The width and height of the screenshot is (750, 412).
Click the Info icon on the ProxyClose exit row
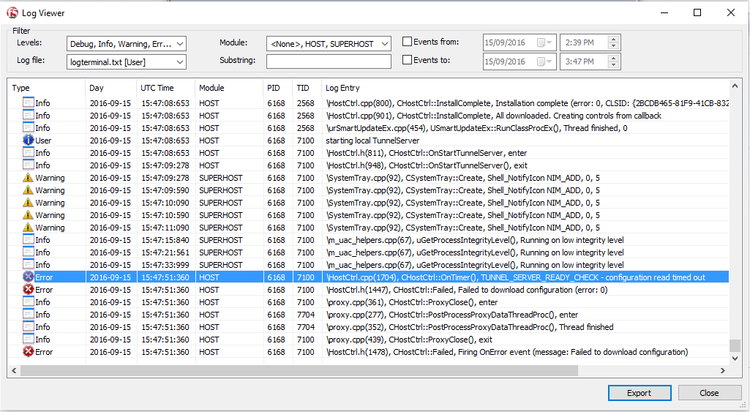click(28, 339)
